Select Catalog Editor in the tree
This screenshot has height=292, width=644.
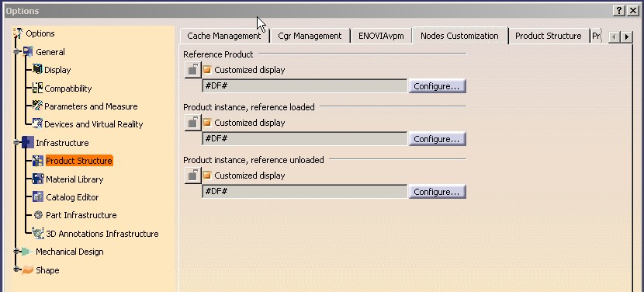pyautogui.click(x=72, y=197)
